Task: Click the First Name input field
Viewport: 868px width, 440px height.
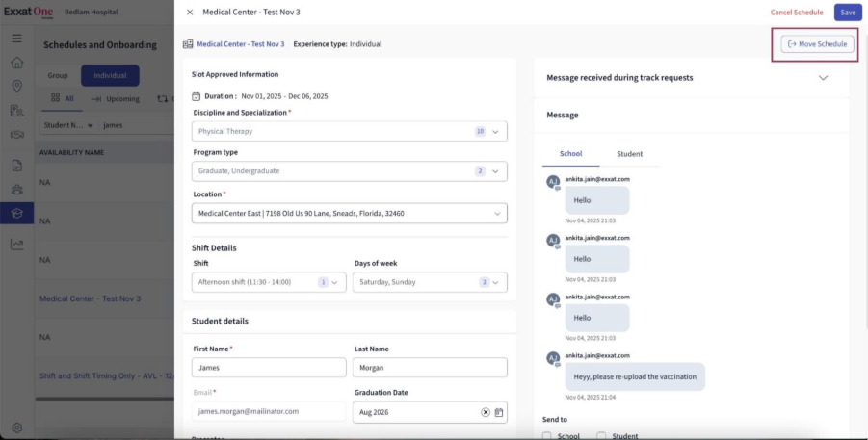Action: click(x=269, y=368)
